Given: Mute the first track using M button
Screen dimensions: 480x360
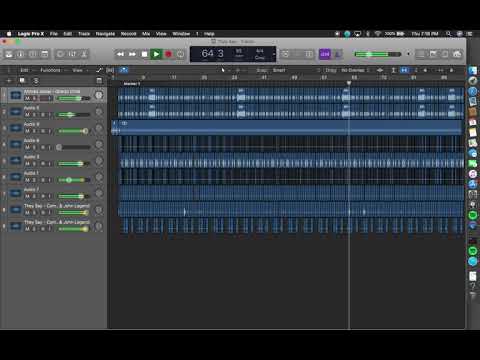Looking at the screenshot, I should point(27,98).
